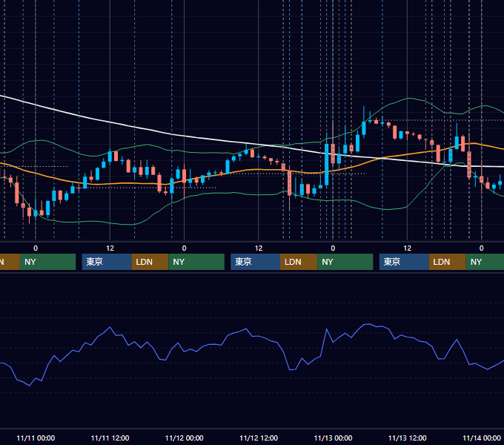Click the tall blue candle just before 11/13 00:00
Viewport: 504px width, 445px height.
[327, 165]
